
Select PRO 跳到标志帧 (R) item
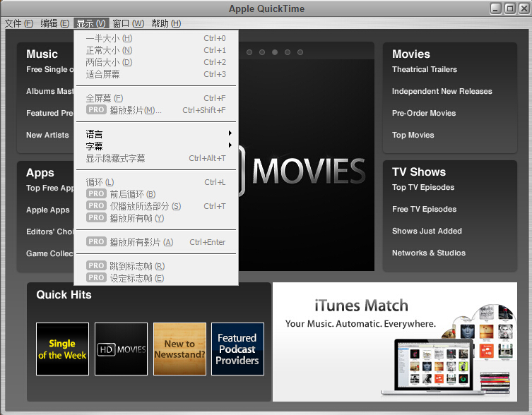click(156, 266)
